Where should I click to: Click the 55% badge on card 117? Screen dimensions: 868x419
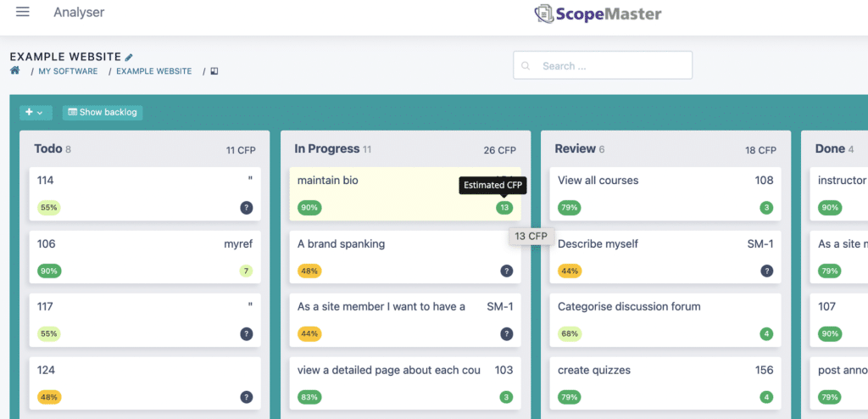tap(49, 334)
